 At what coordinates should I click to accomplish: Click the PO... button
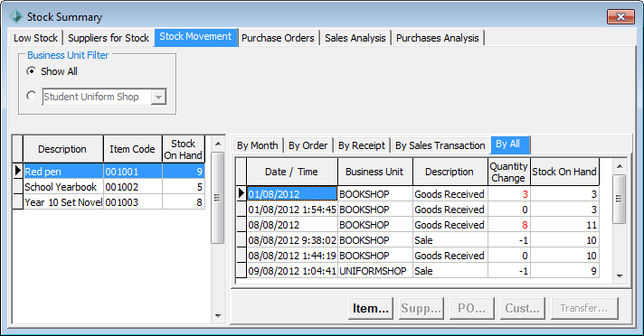471,308
